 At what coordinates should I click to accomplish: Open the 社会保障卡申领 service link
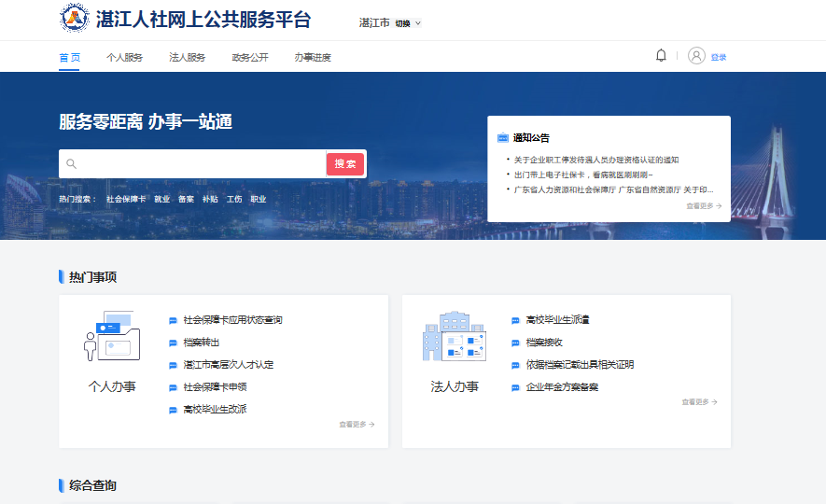(x=215, y=387)
